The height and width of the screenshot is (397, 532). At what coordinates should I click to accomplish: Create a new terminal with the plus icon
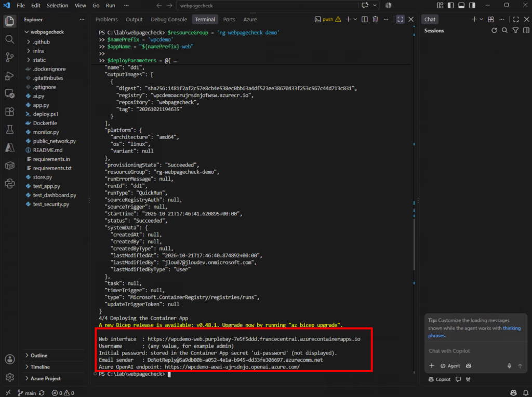348,19
